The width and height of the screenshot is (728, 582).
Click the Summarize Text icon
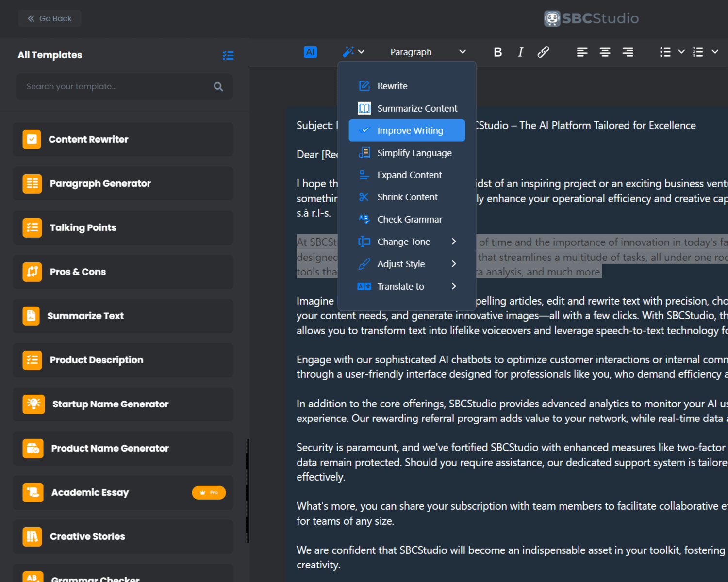pos(31,316)
